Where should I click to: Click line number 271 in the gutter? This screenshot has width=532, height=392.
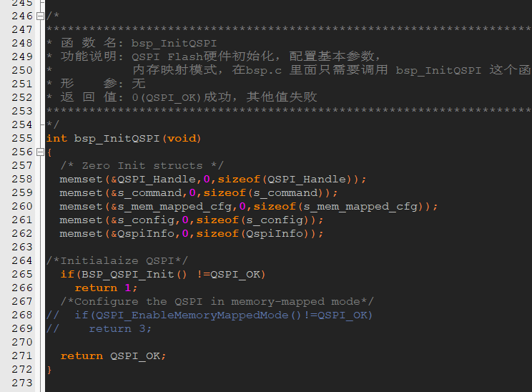22,356
